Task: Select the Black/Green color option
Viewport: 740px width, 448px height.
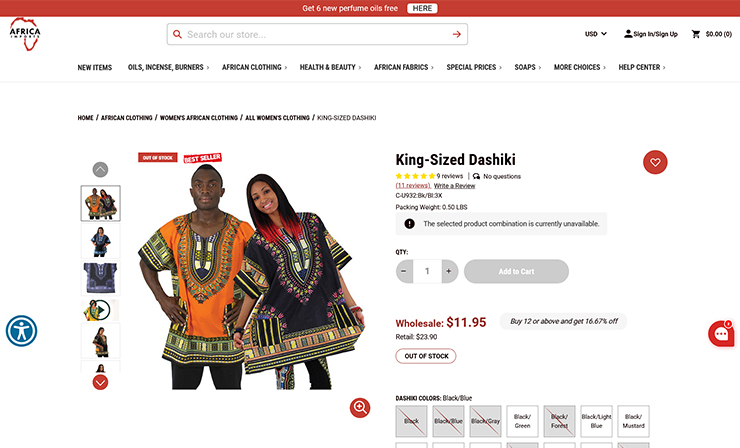Action: pos(522,421)
